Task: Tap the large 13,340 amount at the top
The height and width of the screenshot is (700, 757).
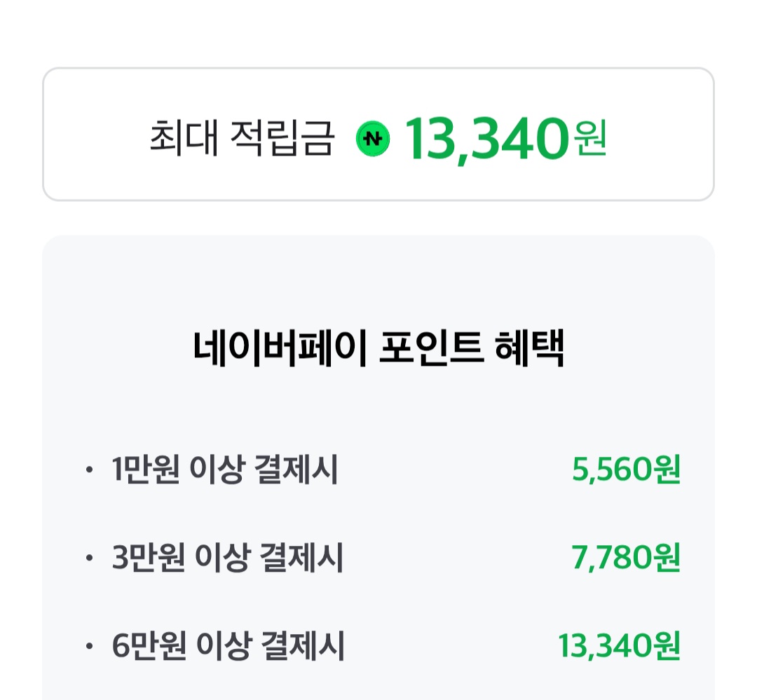Action: [486, 138]
